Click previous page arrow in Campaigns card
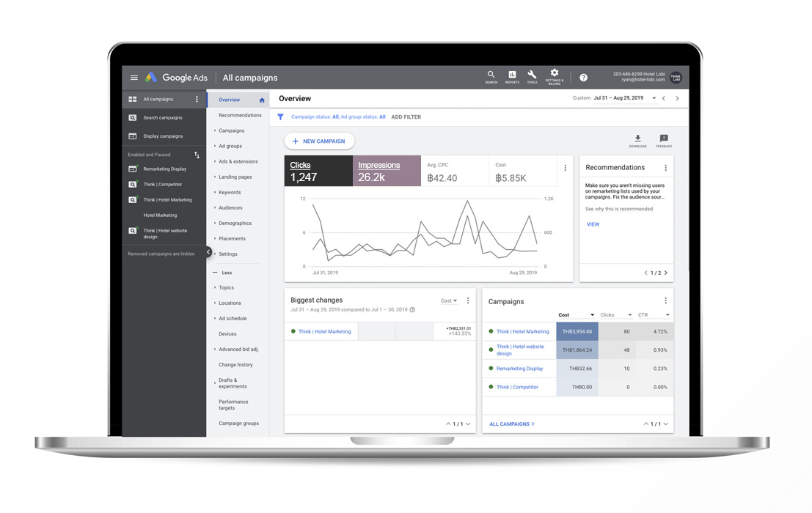 tap(645, 424)
